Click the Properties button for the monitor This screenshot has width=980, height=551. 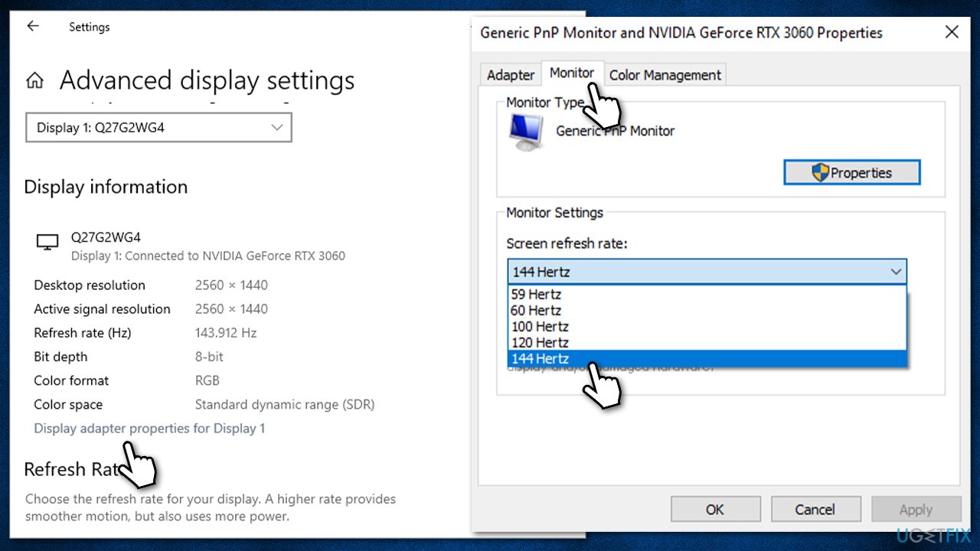(851, 172)
